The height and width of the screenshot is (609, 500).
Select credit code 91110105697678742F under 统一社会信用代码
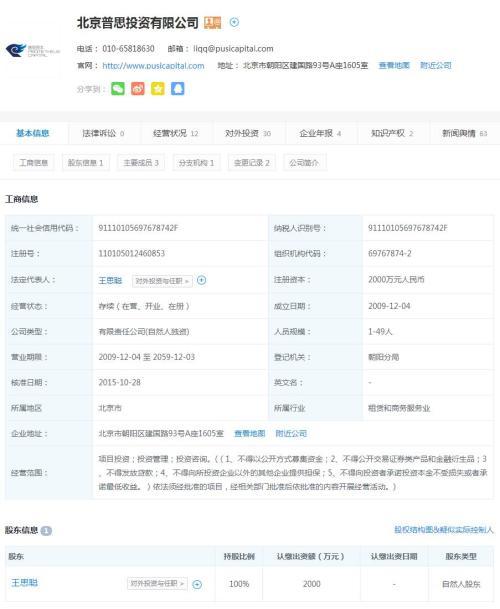pyautogui.click(x=138, y=228)
